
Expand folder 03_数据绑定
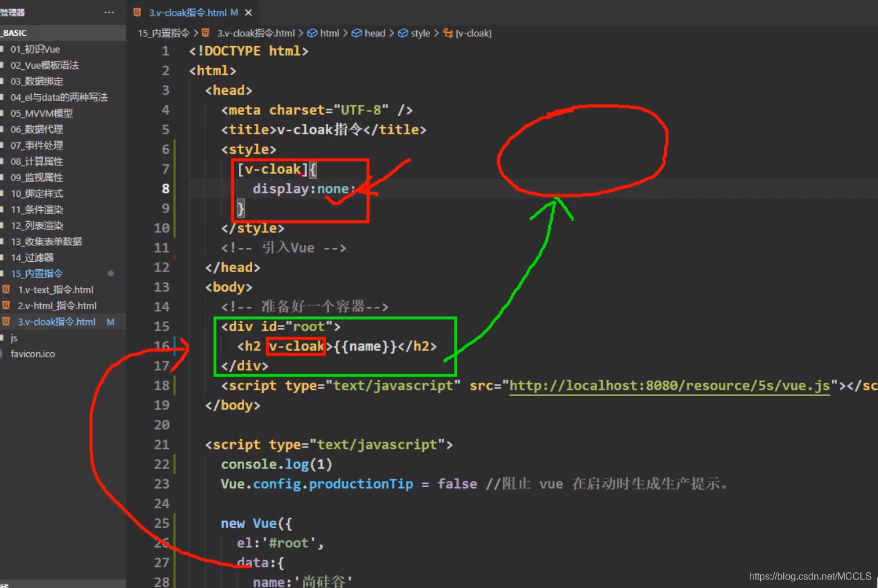[x=36, y=81]
